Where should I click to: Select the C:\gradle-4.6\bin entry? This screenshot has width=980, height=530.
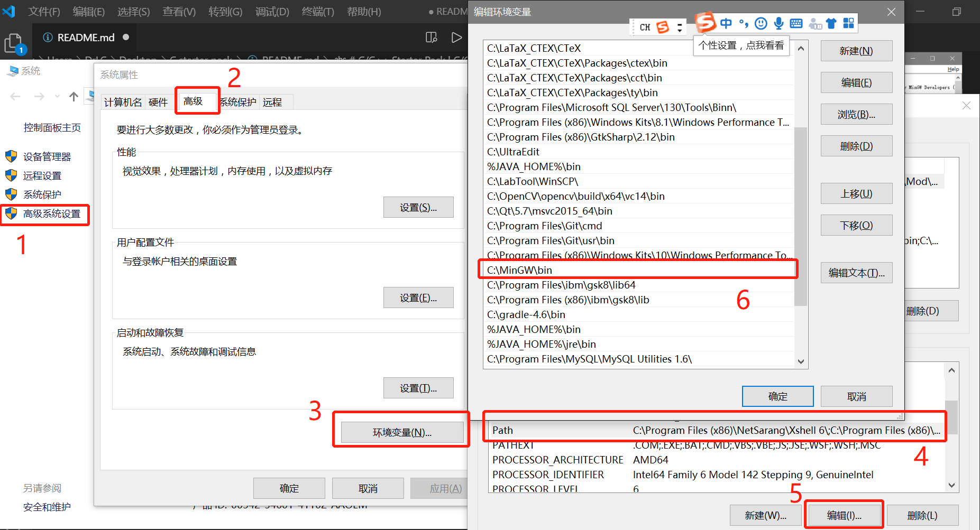(638, 314)
